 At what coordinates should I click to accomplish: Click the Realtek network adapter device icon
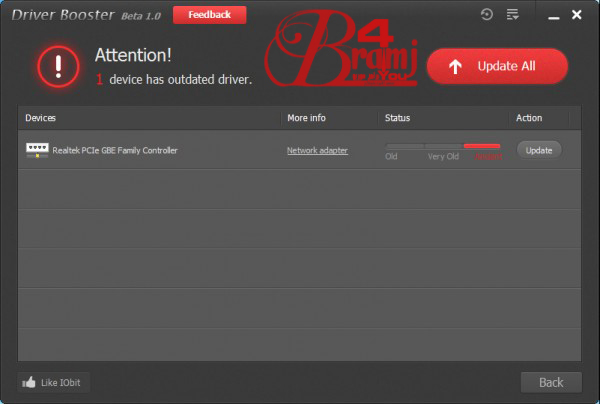(x=37, y=150)
